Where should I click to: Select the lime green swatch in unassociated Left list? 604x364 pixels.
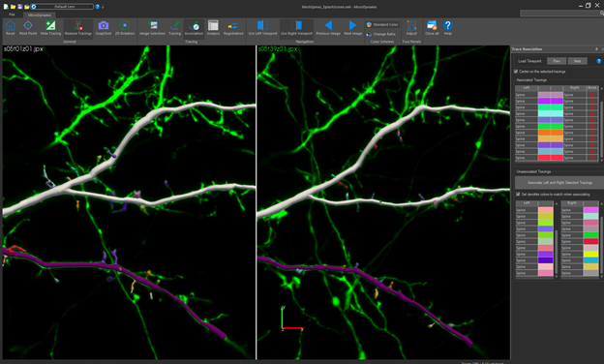(545, 223)
